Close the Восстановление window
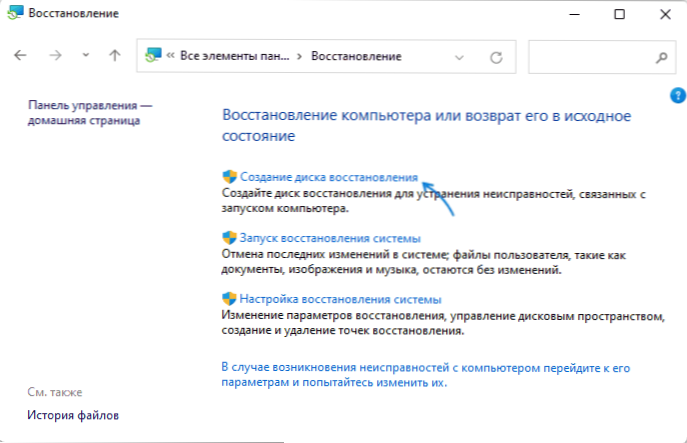The width and height of the screenshot is (687, 443). tap(665, 14)
